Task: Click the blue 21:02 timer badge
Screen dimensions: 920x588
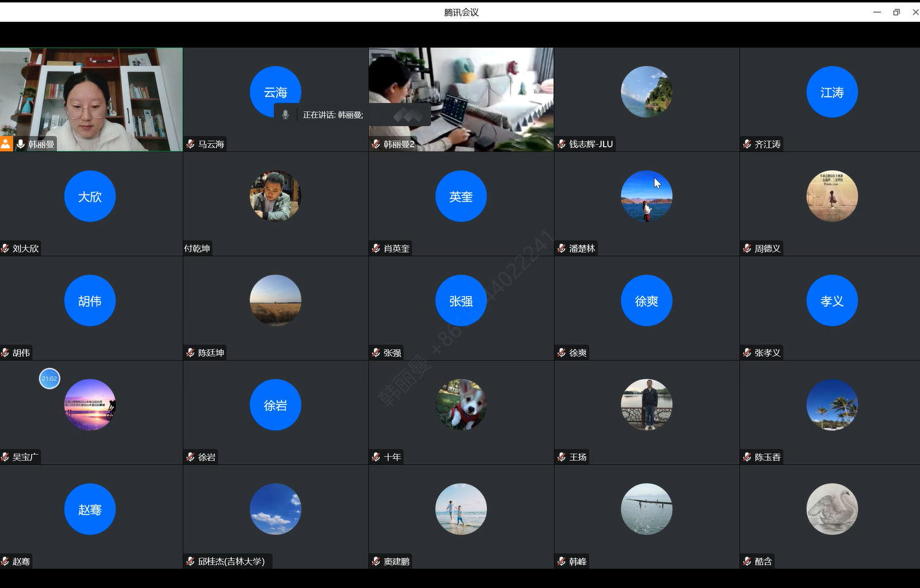Action: tap(50, 379)
